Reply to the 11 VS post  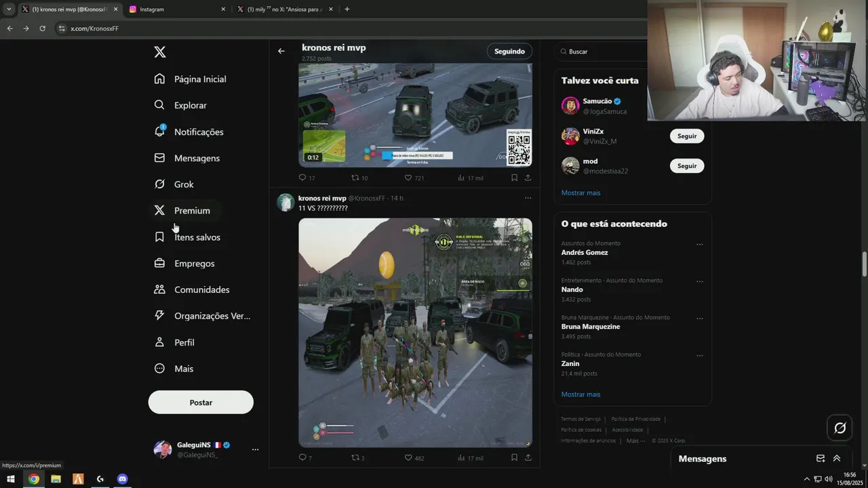pos(302,457)
